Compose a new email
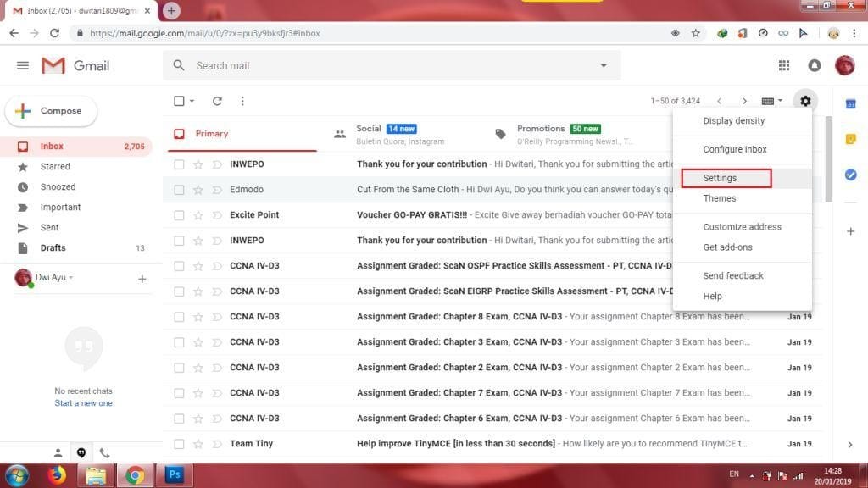Screen dimensions: 868x488 click(51, 111)
